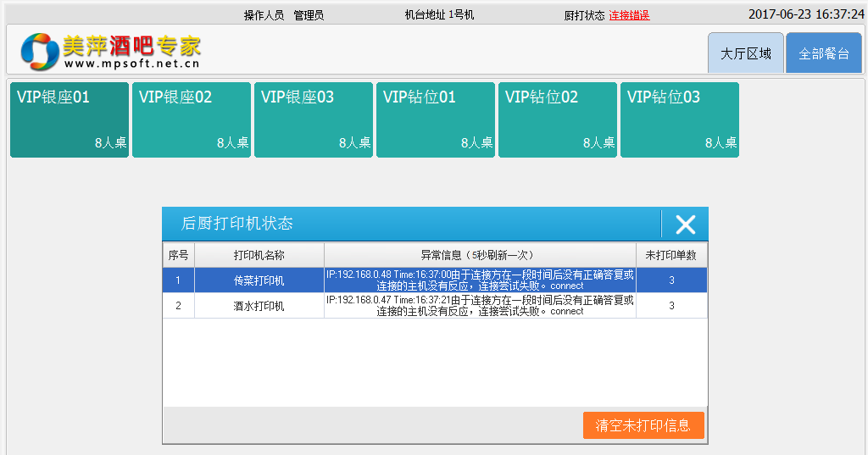The image size is (868, 455).
Task: Click the 美萍酒吧专家 swirl logo icon
Action: [40, 52]
